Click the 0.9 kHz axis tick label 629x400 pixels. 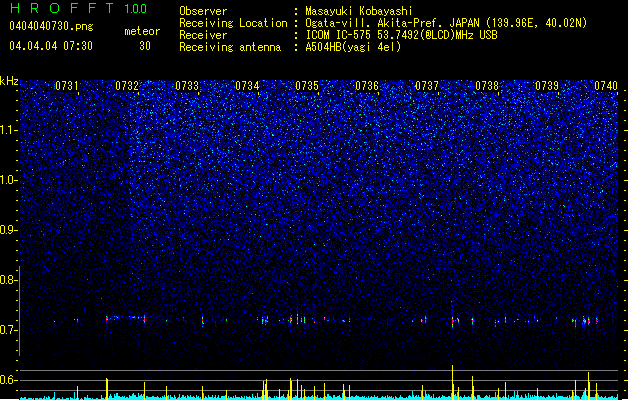(x=8, y=230)
